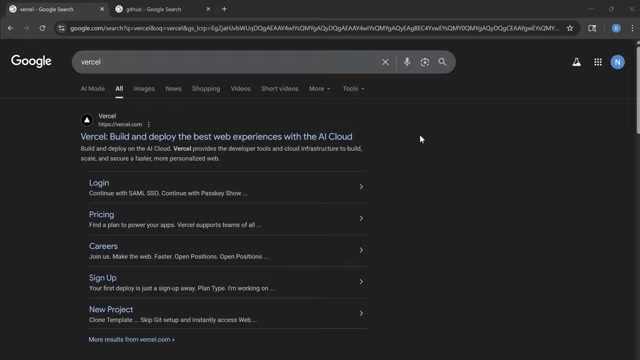This screenshot has height=360, width=640.
Task: Open the New Project sitelink
Action: 111,309
